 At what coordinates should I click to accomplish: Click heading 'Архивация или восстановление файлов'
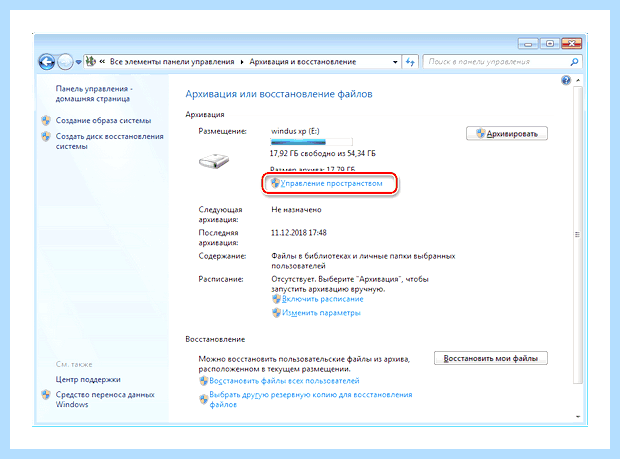(279, 94)
